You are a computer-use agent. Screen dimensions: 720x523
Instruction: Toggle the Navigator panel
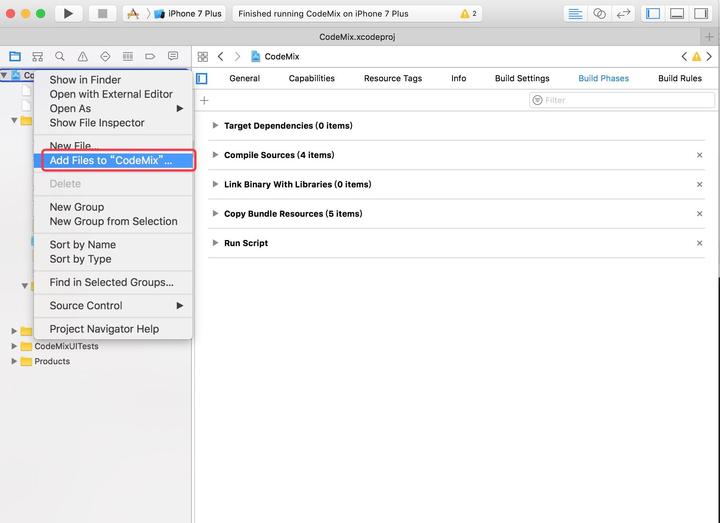653,14
